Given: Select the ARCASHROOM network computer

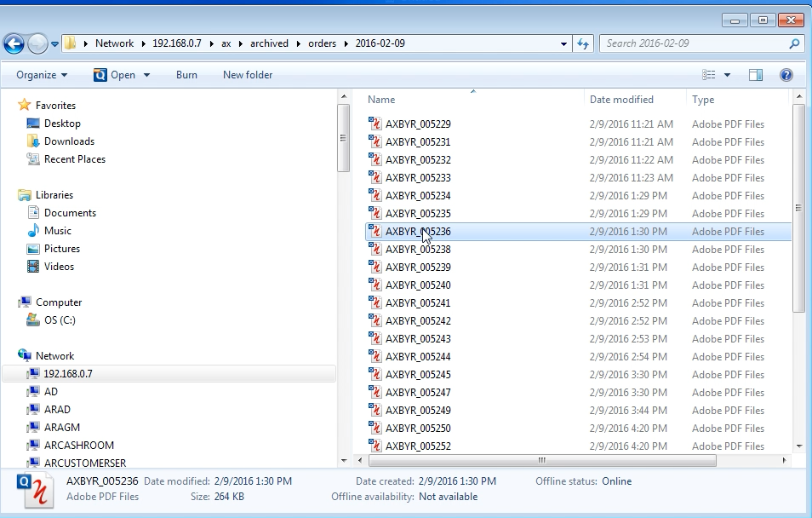Looking at the screenshot, I should tap(78, 446).
